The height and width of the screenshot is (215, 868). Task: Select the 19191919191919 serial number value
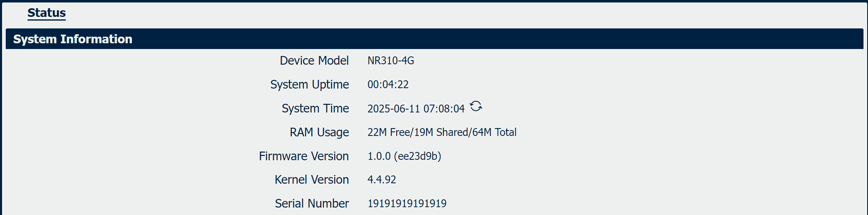pos(407,203)
